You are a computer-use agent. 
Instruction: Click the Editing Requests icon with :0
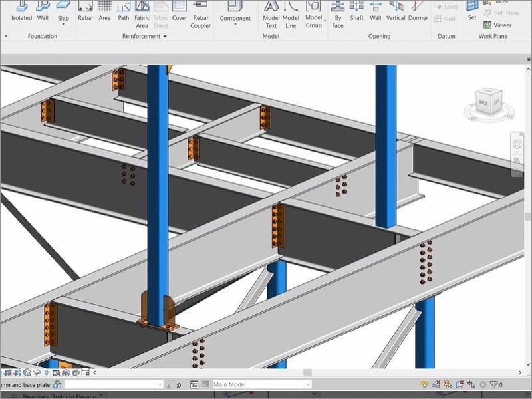click(x=174, y=384)
